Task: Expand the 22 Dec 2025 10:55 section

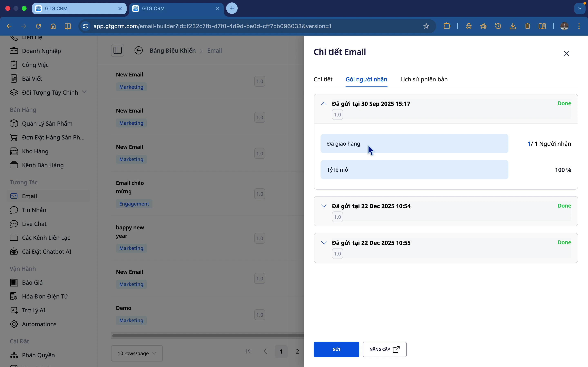Action: point(324,243)
